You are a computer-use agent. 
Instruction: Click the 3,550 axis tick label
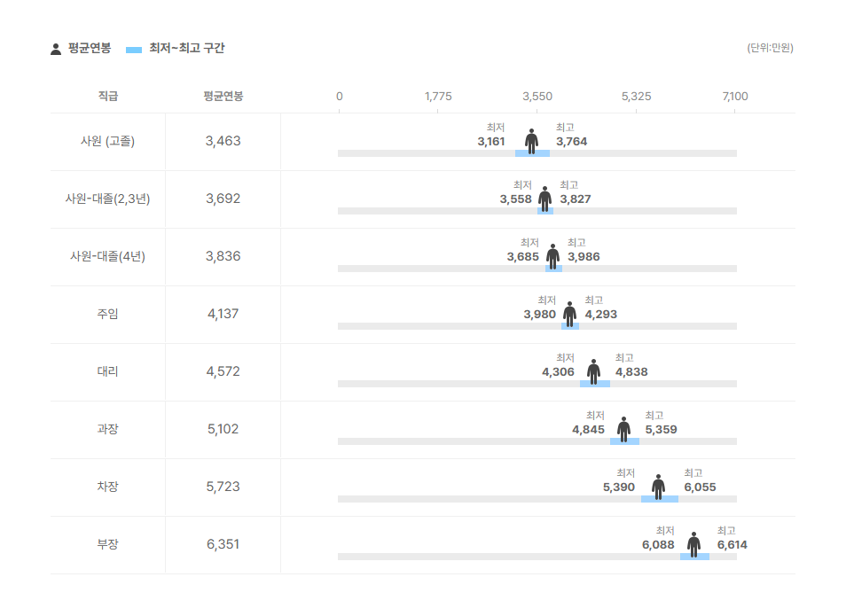pos(537,97)
